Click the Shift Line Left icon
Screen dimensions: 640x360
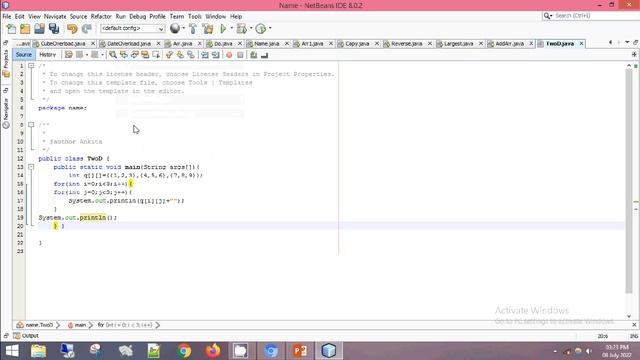204,55
